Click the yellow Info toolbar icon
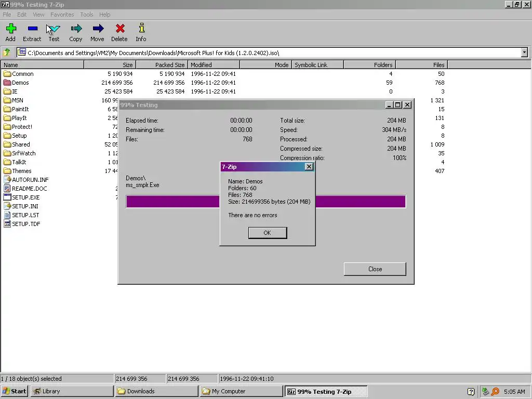 141,28
